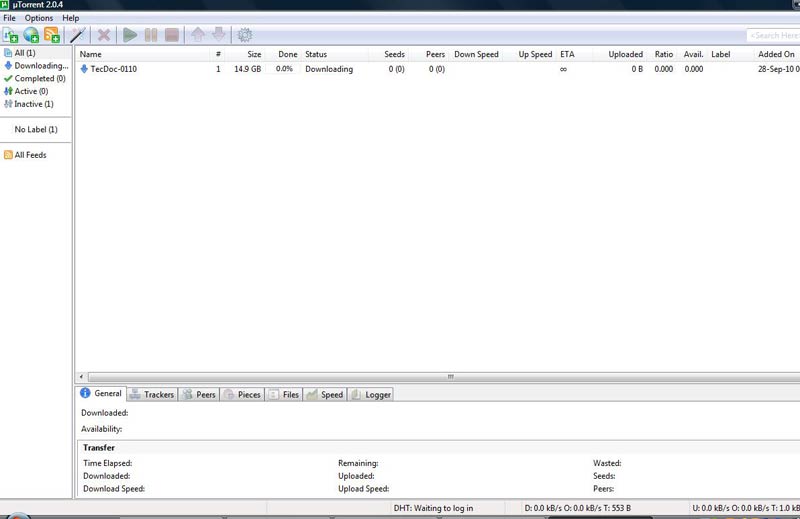Click Add Torrent from URL globe icon

click(31, 35)
